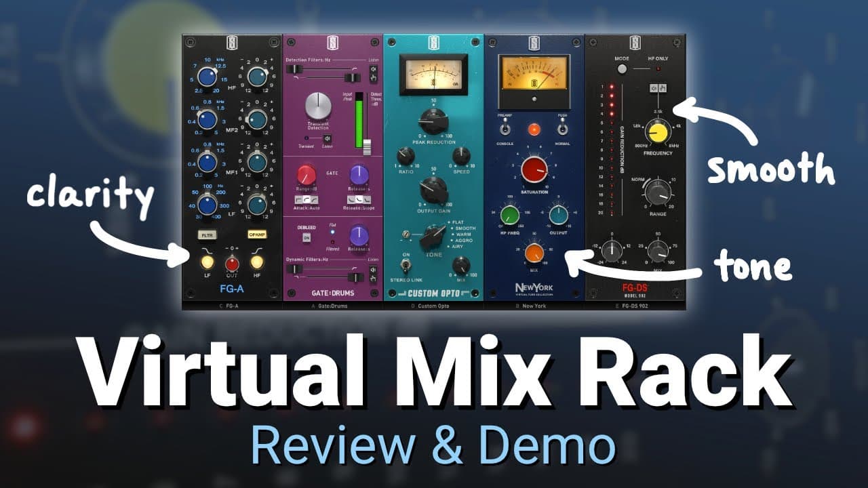Viewport: 868px width, 488px height.
Task: Enable the yellow HF filter button on FG-A
Action: 256,262
